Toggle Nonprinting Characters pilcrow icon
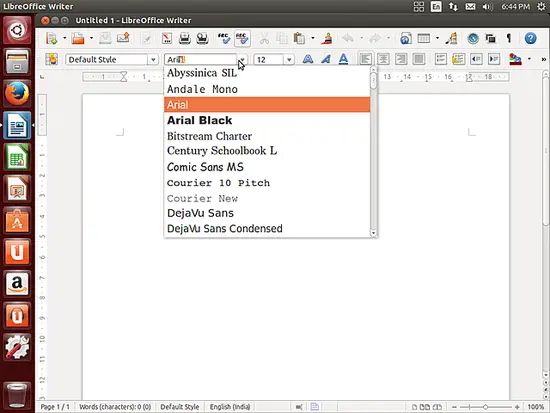 (x=509, y=38)
